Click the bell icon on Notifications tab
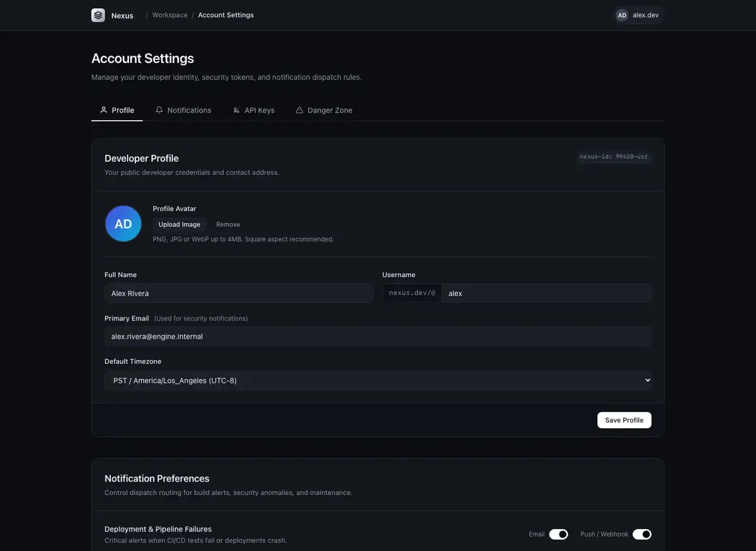This screenshot has height=551, width=756. tap(159, 110)
